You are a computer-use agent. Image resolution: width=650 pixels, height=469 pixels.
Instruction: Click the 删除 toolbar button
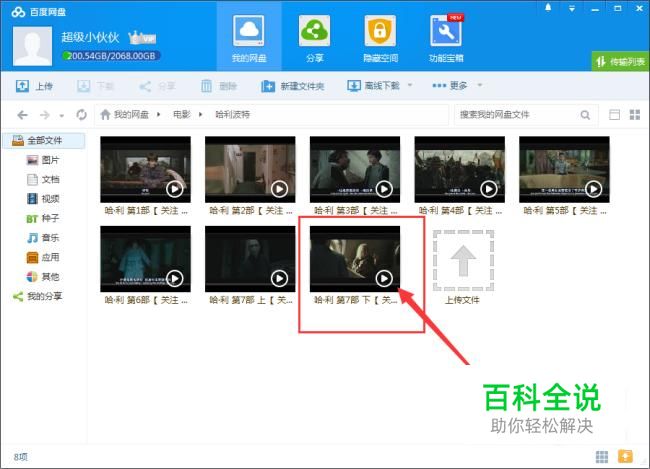point(218,86)
